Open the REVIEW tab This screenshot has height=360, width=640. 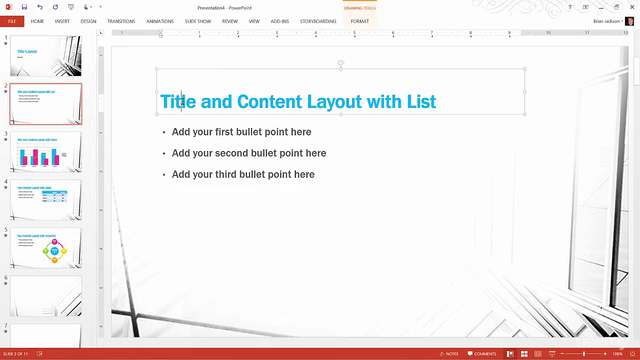(x=230, y=21)
